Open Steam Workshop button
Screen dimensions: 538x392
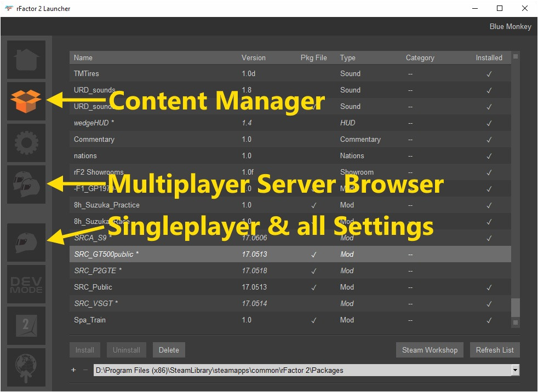(430, 350)
